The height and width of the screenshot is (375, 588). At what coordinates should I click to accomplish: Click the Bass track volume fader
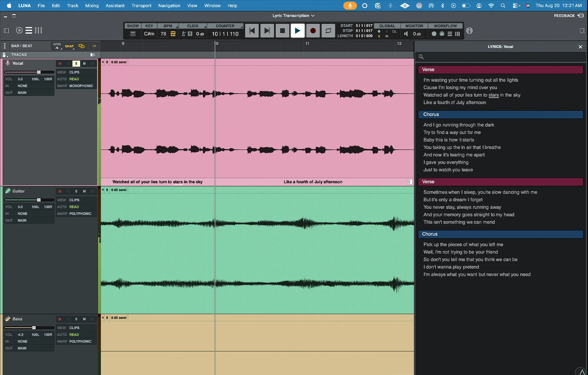pyautogui.click(x=34, y=328)
